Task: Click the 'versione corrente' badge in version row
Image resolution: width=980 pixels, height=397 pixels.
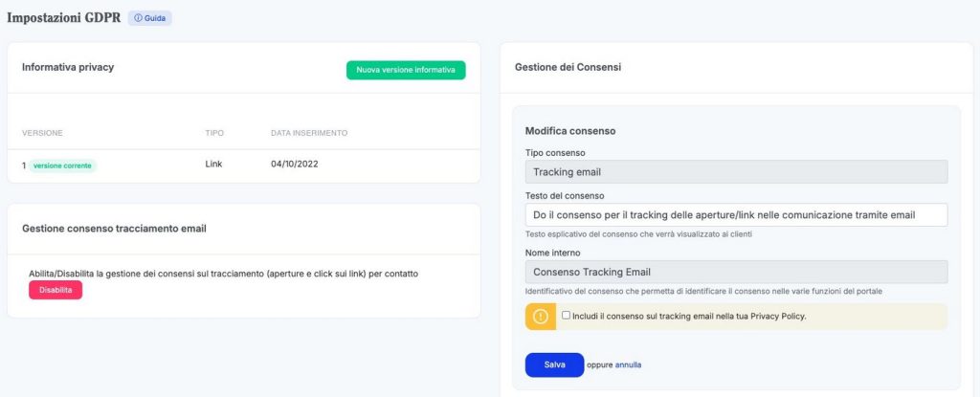Action: tap(62, 165)
